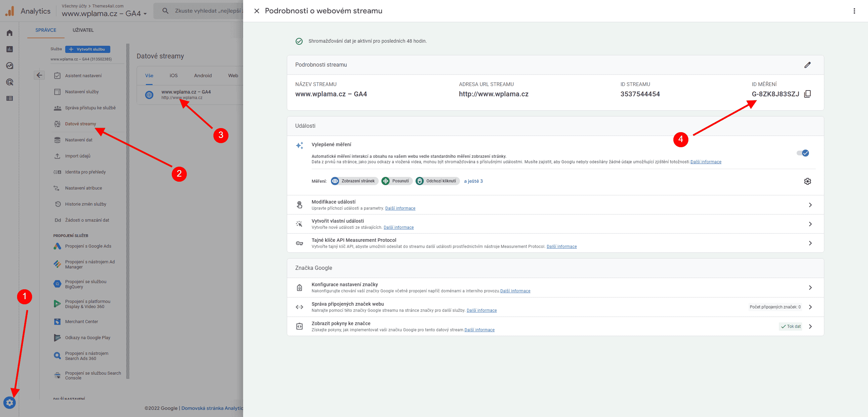Open the three-dot more options menu
Viewport: 868px width, 417px height.
854,11
